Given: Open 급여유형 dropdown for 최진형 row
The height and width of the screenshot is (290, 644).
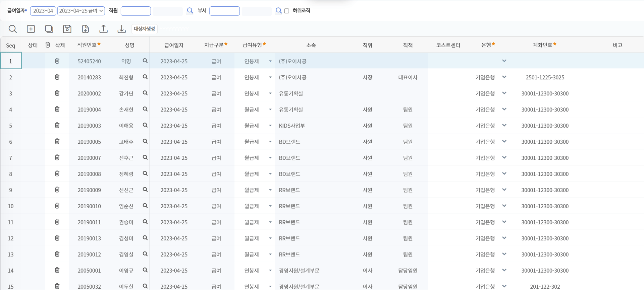Looking at the screenshot, I should tap(270, 77).
